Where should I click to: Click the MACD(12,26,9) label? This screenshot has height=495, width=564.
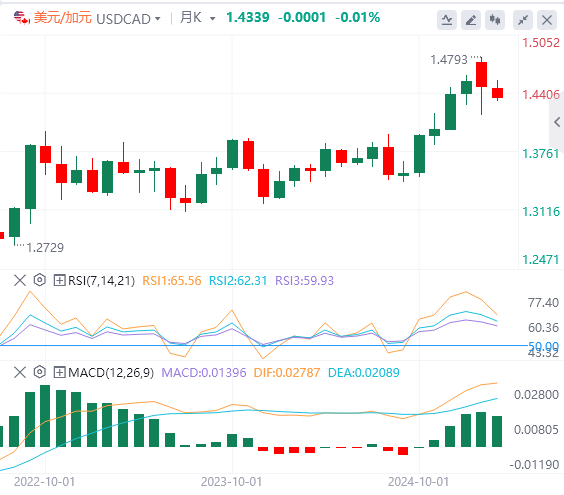[111, 372]
